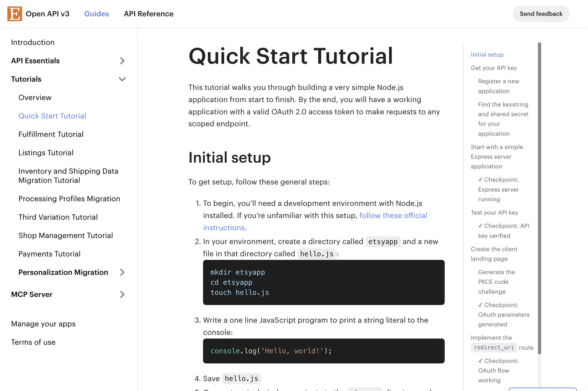Viewport: 588px width, 391px height.
Task: Open the Payments Tutorial page
Action: coord(50,254)
